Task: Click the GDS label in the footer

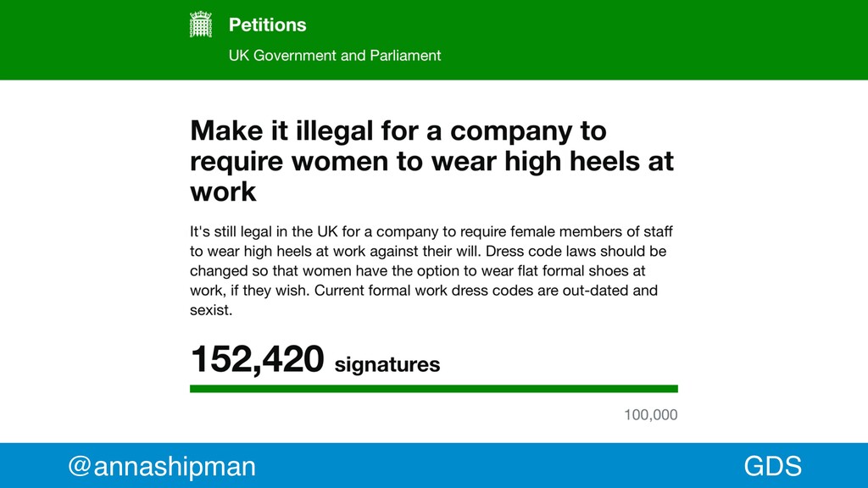Action: coord(772,466)
